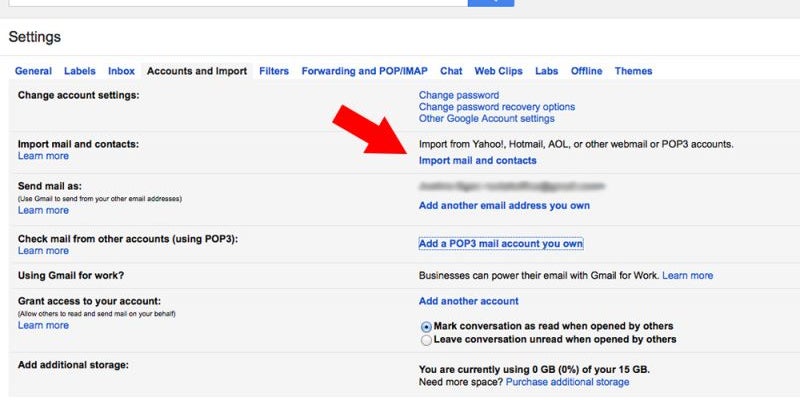Click the 'Using Gmail for work?' label
The width and height of the screenshot is (800, 400).
[71, 276]
